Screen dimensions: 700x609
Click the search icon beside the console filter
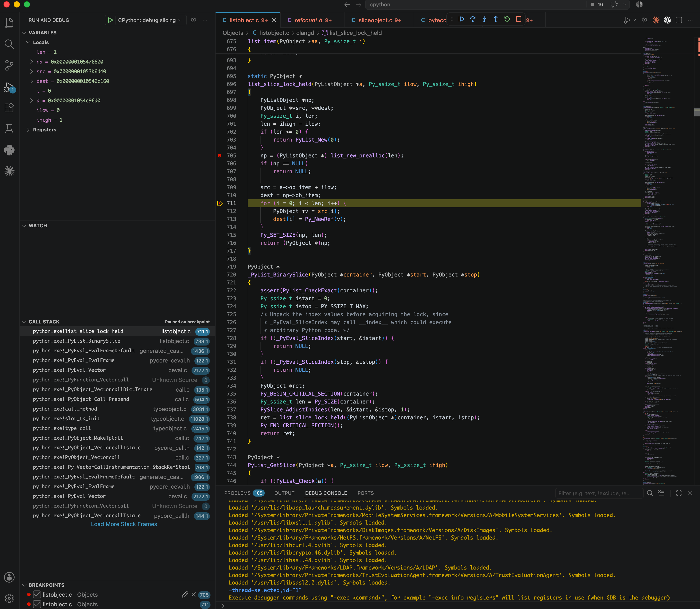point(650,493)
